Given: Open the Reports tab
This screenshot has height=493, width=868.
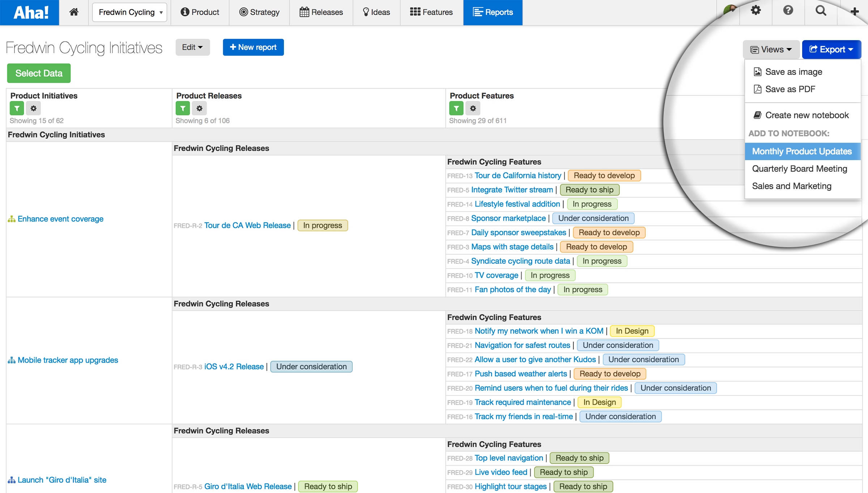Looking at the screenshot, I should click(x=493, y=12).
